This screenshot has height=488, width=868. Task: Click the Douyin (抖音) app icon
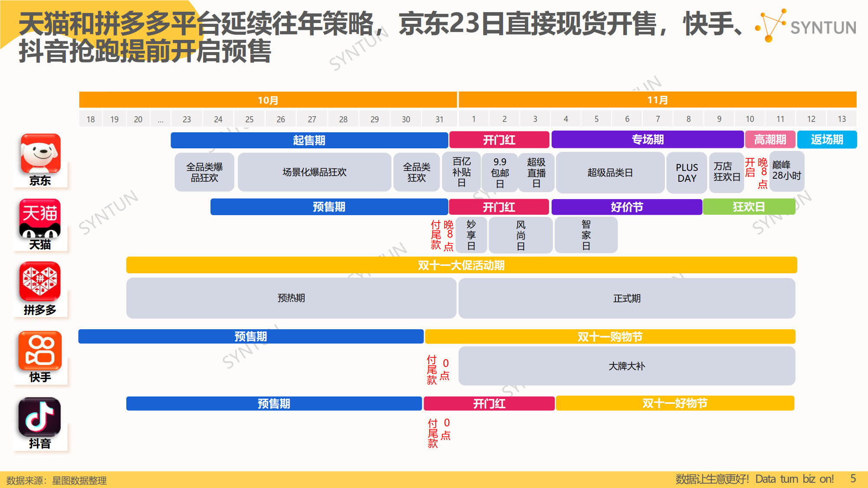pos(40,416)
